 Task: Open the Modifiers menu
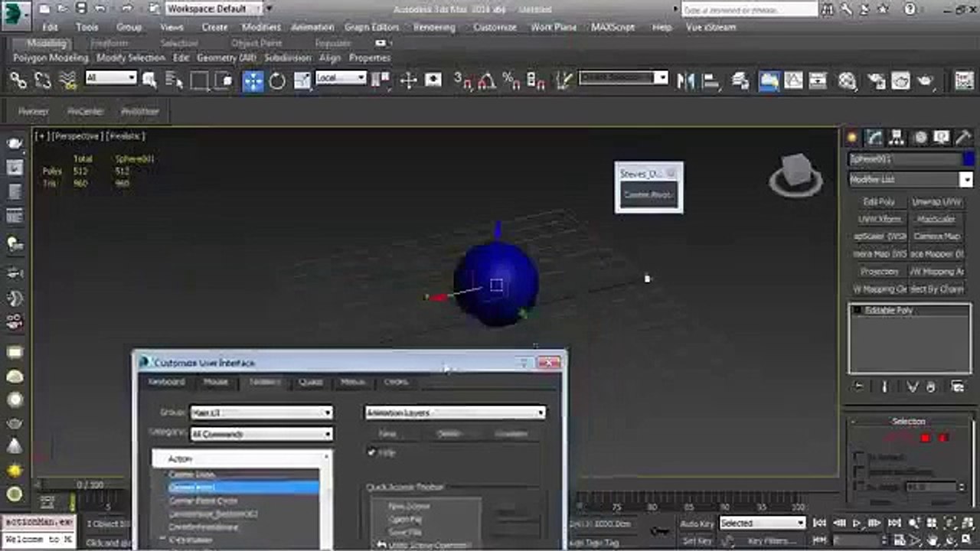(x=261, y=28)
